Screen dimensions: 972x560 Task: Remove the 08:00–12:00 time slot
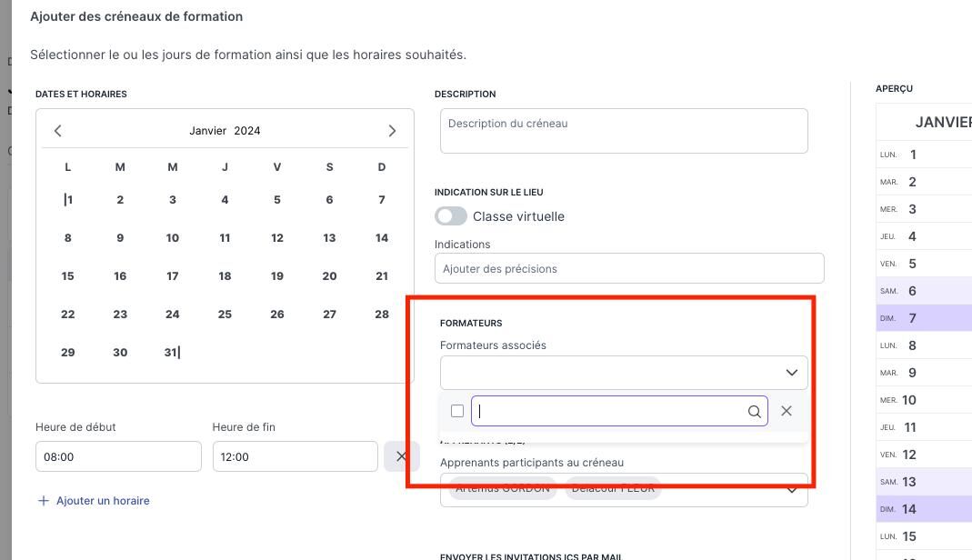(401, 456)
